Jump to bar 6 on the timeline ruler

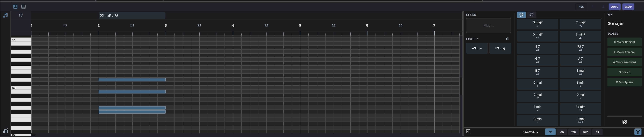(x=367, y=25)
